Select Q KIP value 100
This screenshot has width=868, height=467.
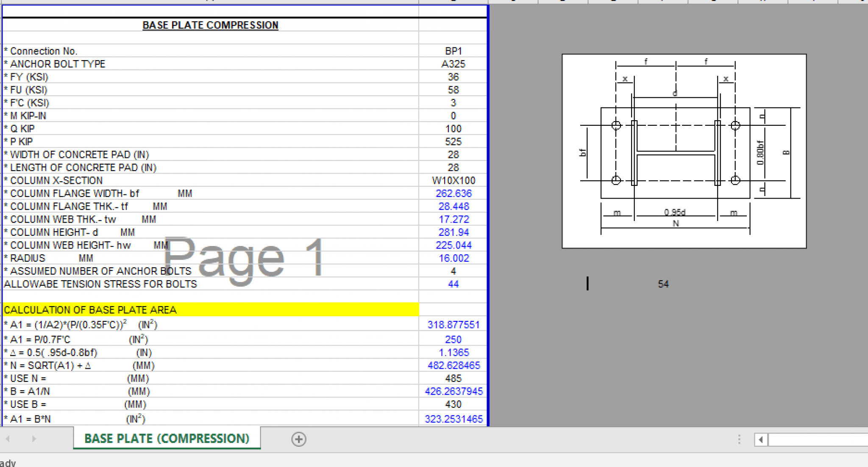[x=453, y=128]
